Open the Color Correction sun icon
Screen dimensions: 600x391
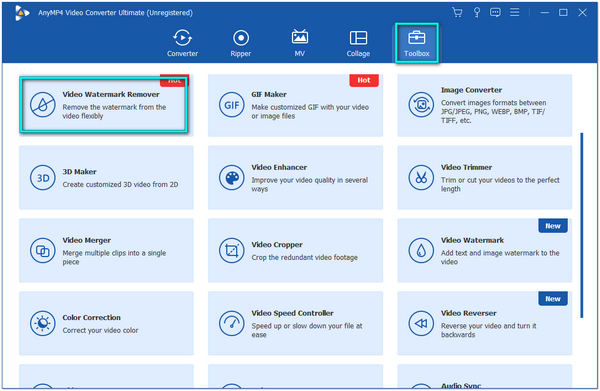point(42,323)
